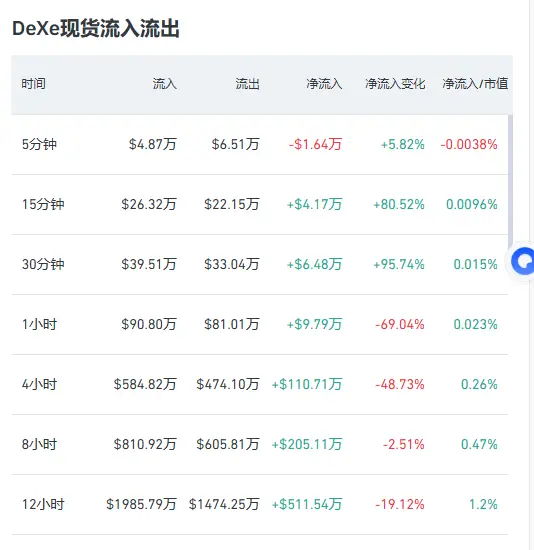Viewport: 534px width, 550px height.
Task: Click the 时间 column header
Action: click(x=34, y=84)
